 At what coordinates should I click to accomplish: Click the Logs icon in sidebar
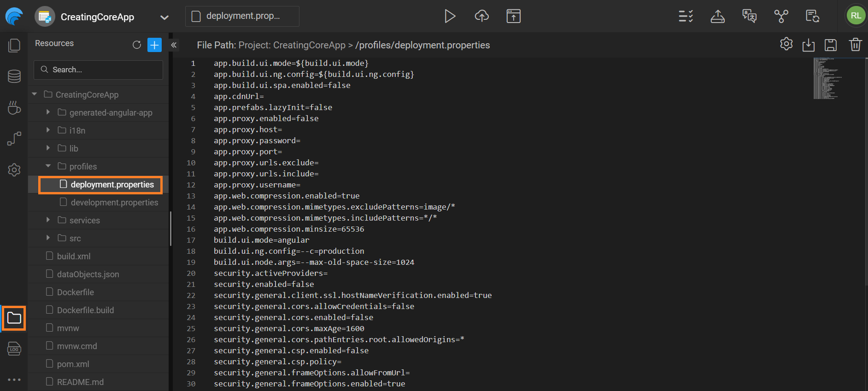[14, 349]
